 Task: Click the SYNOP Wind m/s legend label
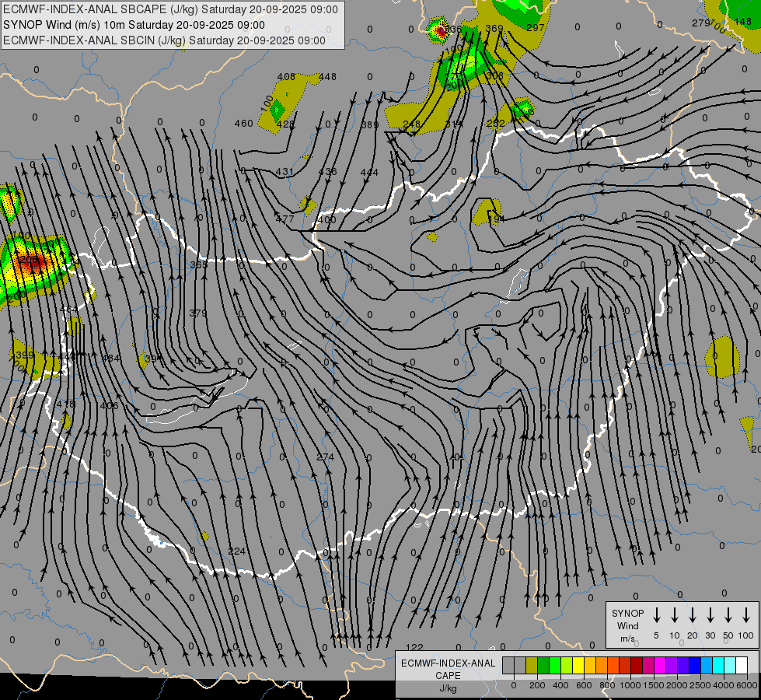pos(627,625)
